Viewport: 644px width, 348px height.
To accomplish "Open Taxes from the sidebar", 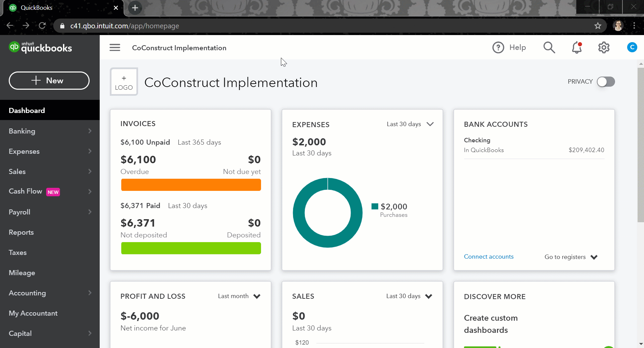I will pyautogui.click(x=50, y=252).
